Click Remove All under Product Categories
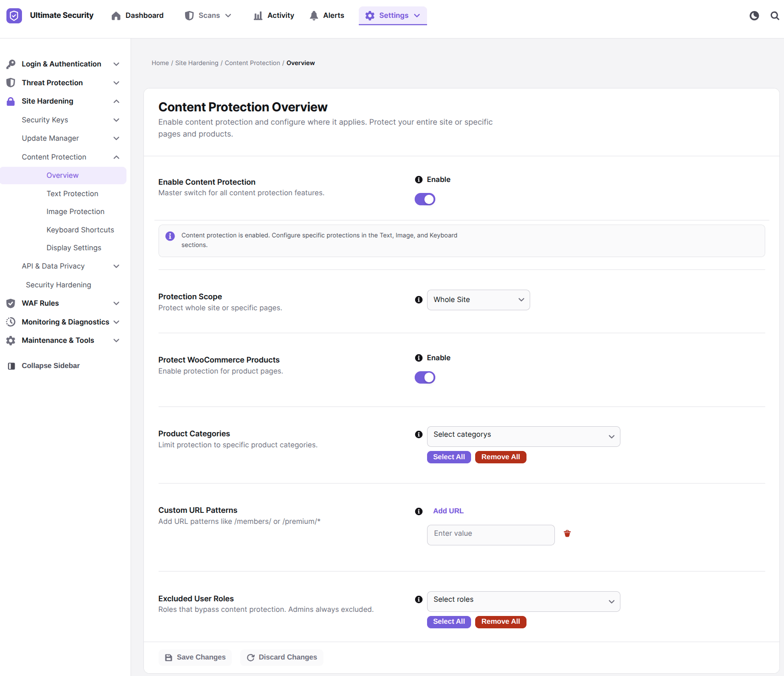Viewport: 784px width, 676px height. tap(501, 457)
